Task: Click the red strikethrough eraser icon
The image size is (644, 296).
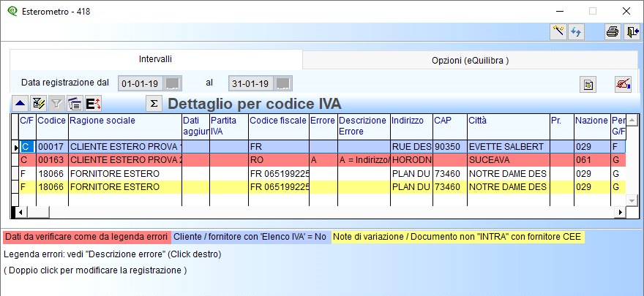Action: pos(623,84)
